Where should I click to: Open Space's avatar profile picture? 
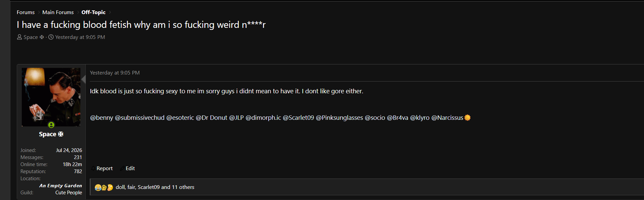(51, 97)
